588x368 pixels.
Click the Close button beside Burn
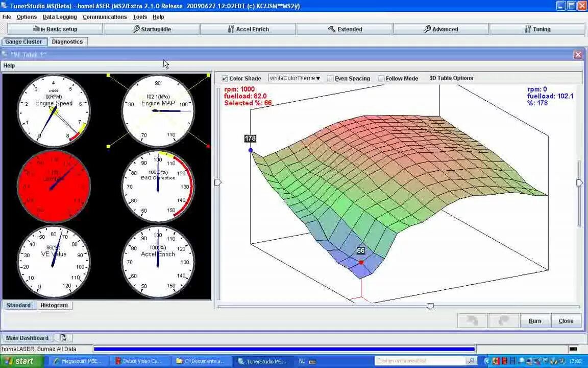(x=566, y=320)
